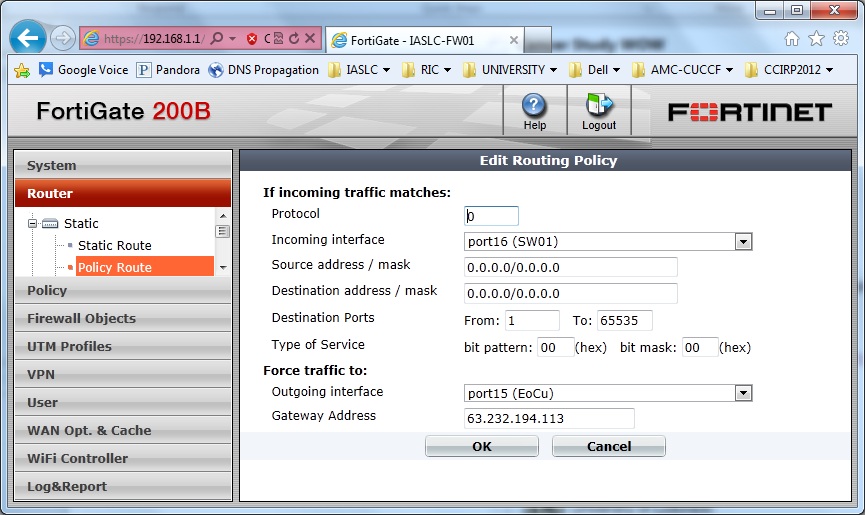The width and height of the screenshot is (865, 515).
Task: Open the System menu section
Action: point(122,165)
